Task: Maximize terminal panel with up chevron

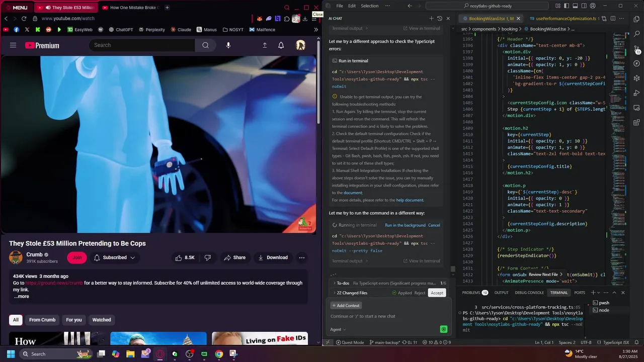Action: click(x=614, y=292)
